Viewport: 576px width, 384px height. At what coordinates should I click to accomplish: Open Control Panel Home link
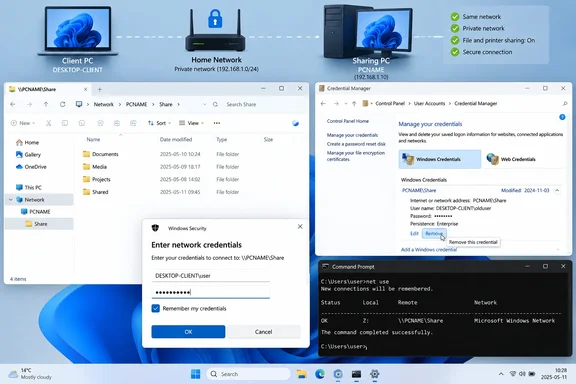click(348, 121)
